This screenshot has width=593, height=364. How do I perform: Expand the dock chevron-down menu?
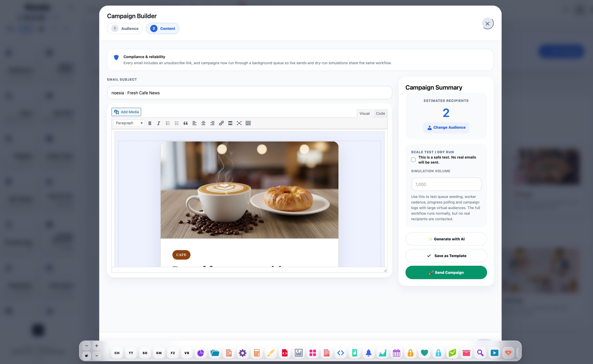pyautogui.click(x=97, y=356)
